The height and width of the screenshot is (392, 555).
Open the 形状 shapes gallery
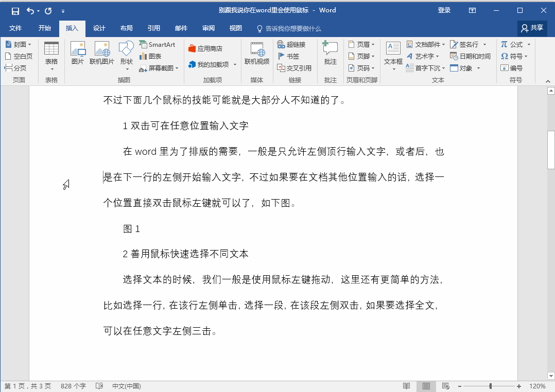click(126, 56)
